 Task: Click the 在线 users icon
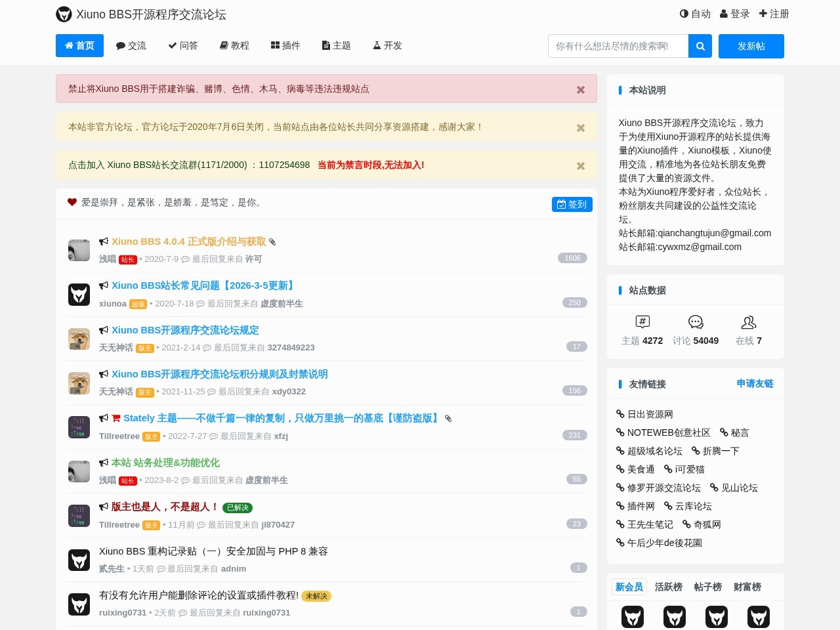[x=749, y=322]
